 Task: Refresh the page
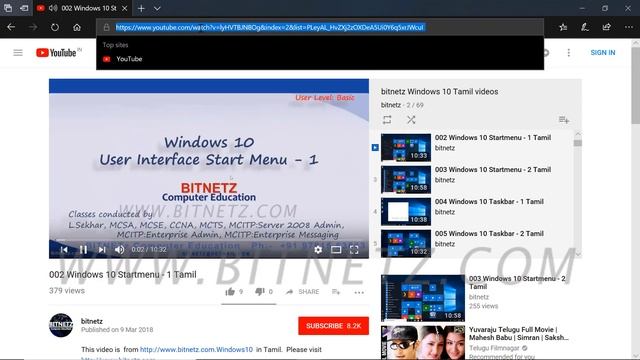click(55, 27)
